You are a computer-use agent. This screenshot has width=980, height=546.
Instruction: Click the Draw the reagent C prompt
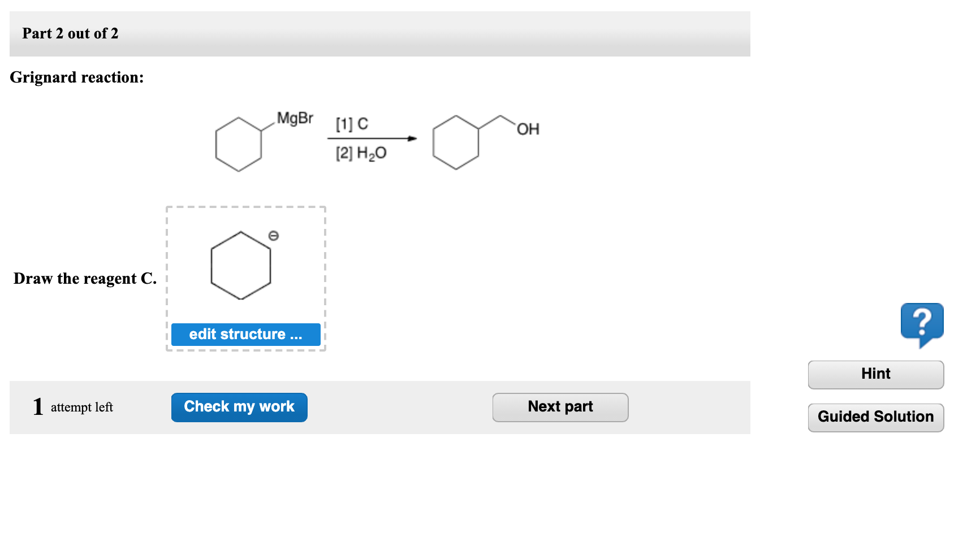pos(85,278)
